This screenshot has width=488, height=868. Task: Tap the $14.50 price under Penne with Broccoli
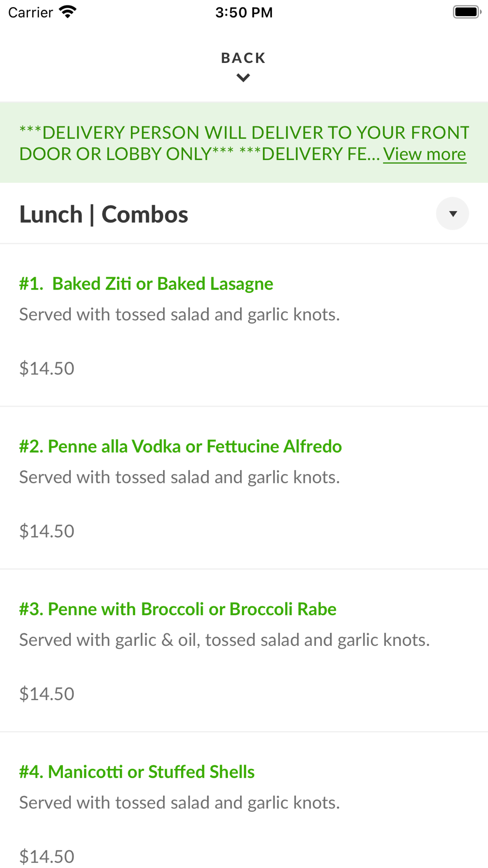click(47, 694)
